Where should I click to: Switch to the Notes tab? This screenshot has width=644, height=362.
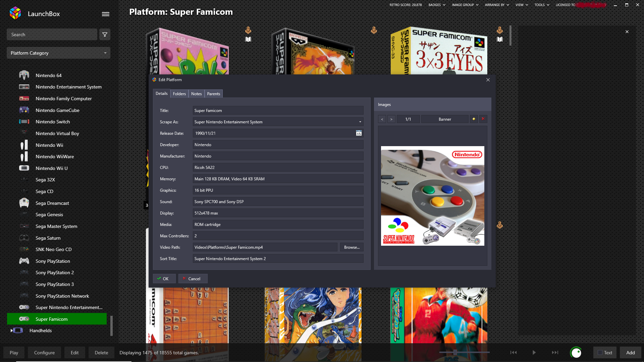point(196,94)
